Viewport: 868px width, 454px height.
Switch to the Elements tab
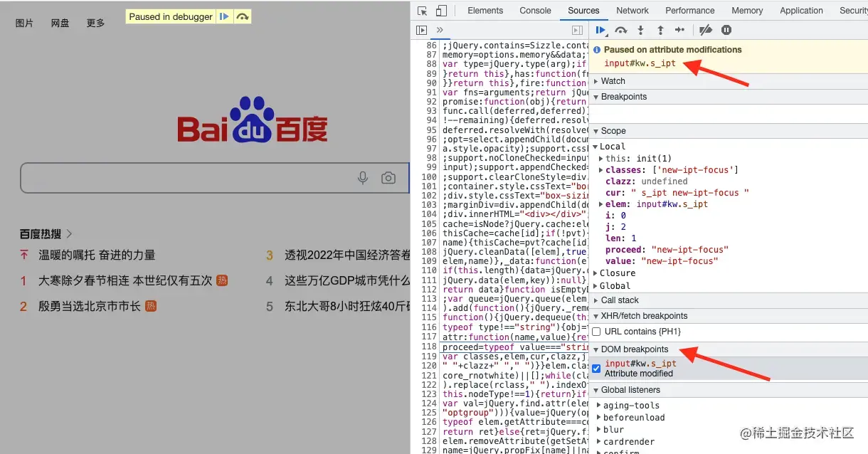pos(485,11)
